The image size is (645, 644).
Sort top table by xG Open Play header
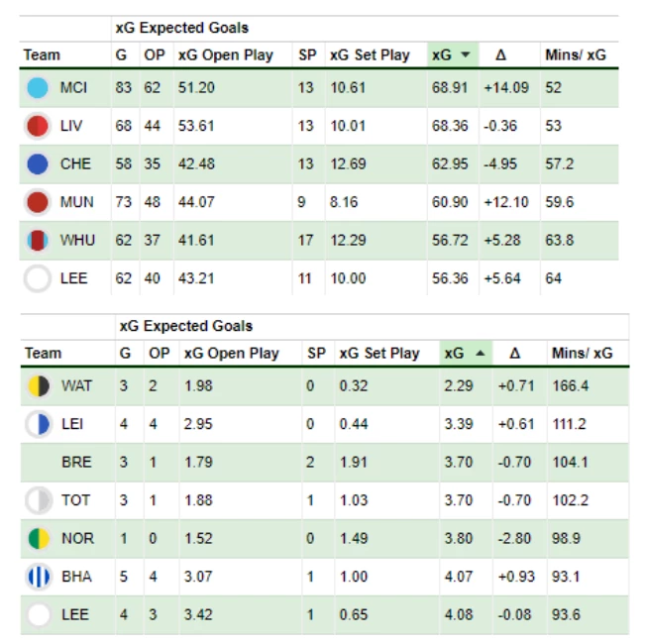click(x=226, y=54)
